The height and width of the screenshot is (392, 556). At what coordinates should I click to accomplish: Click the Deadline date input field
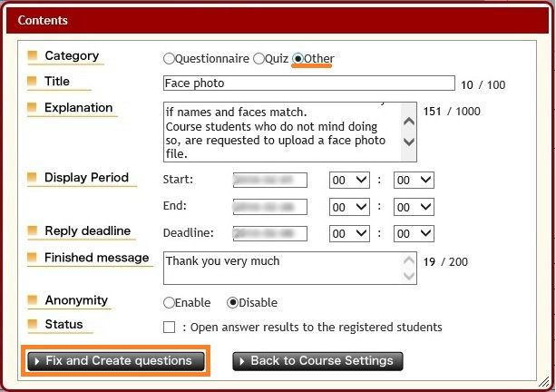click(269, 233)
